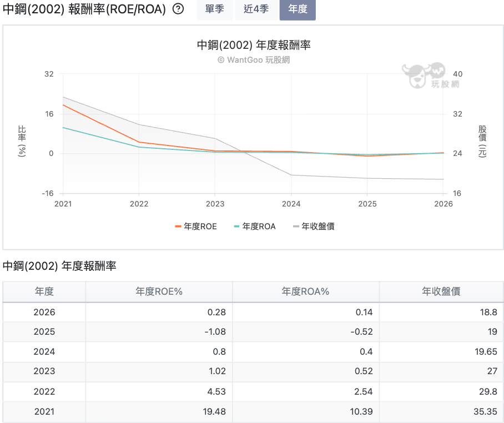Screen dimensions: 504x423
Task: Click ROE value 19.48
Action: (214, 411)
